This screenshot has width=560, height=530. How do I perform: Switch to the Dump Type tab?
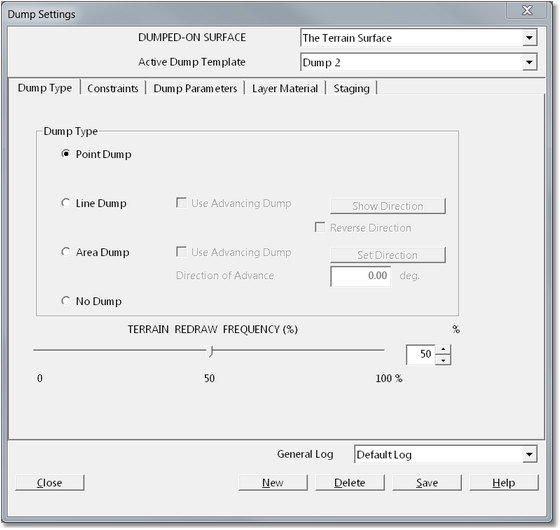(x=45, y=88)
